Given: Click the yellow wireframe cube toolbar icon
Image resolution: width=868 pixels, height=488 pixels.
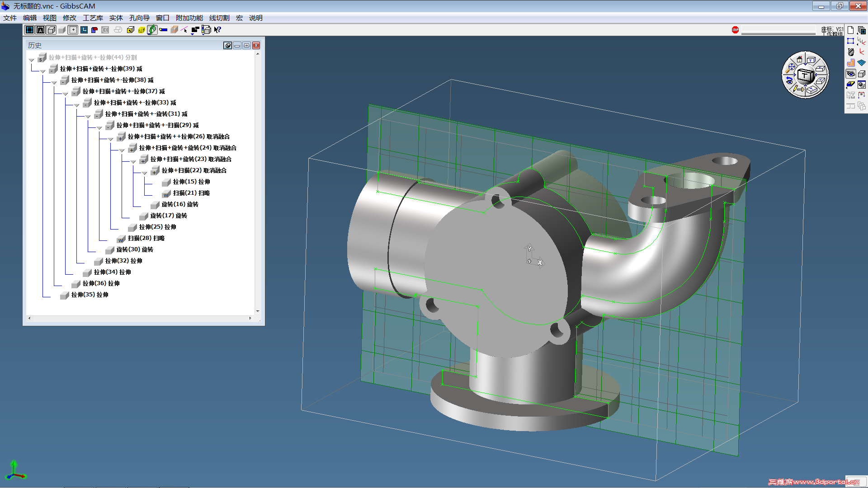Looking at the screenshot, I should [141, 30].
